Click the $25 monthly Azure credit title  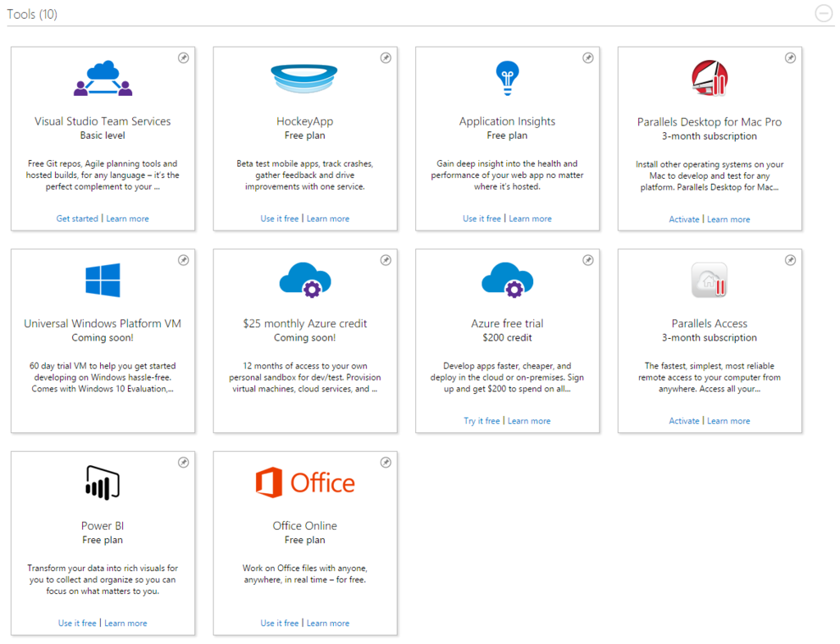[x=305, y=323]
